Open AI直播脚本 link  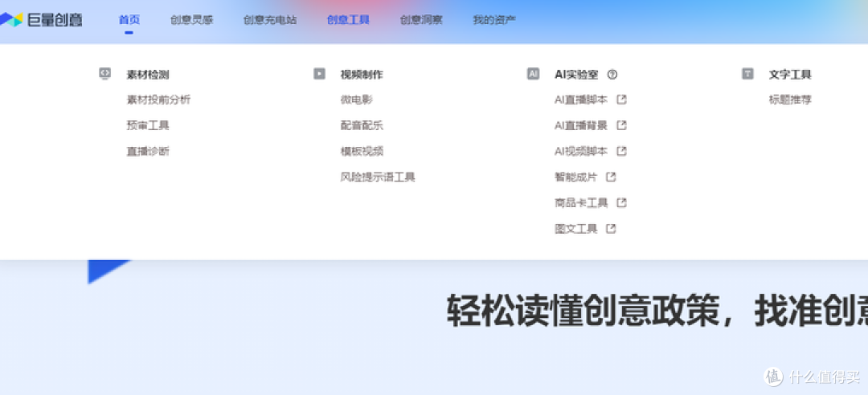(581, 100)
